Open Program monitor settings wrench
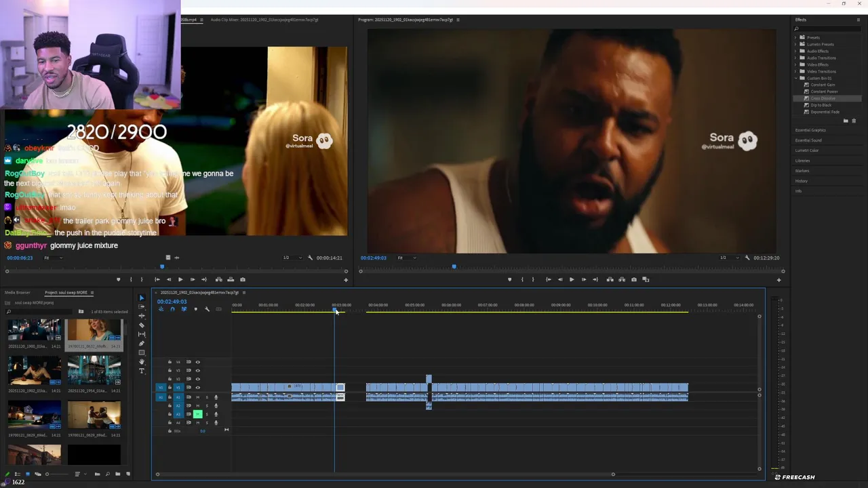 747,258
